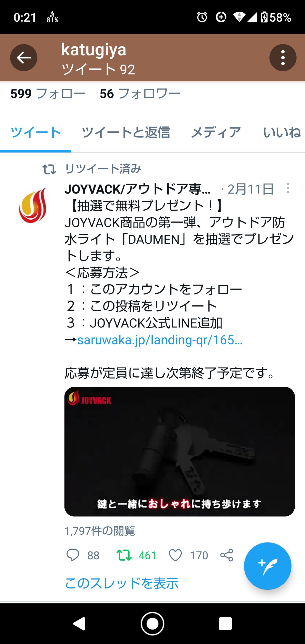Switch to メディア tab
The image size is (305, 644).
216,132
